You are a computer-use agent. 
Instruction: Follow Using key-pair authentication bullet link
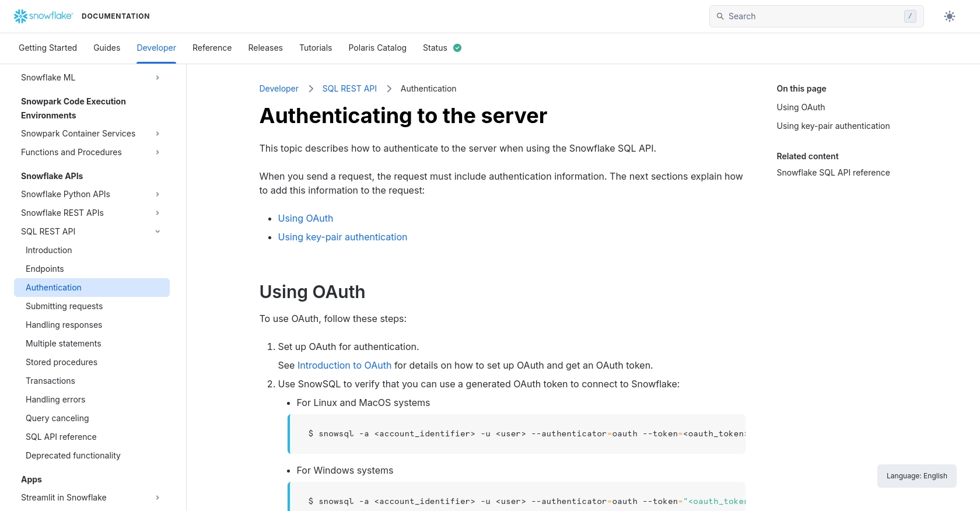coord(342,237)
